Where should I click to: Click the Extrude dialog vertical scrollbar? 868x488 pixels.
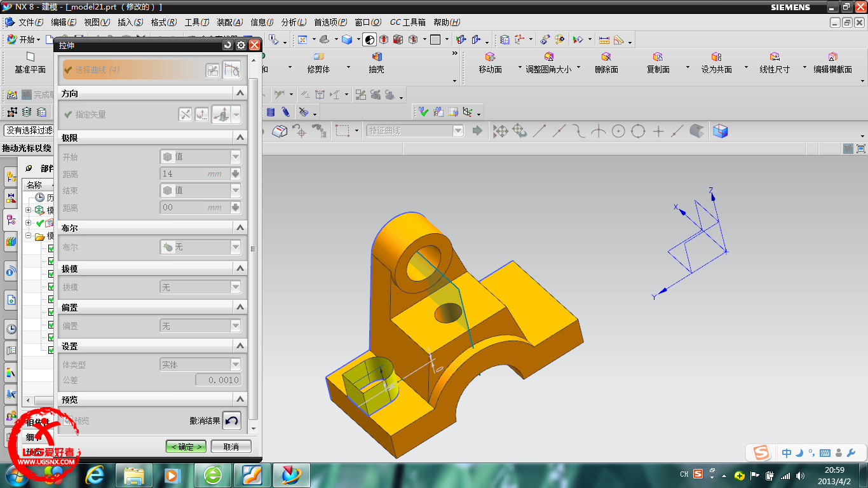point(254,248)
